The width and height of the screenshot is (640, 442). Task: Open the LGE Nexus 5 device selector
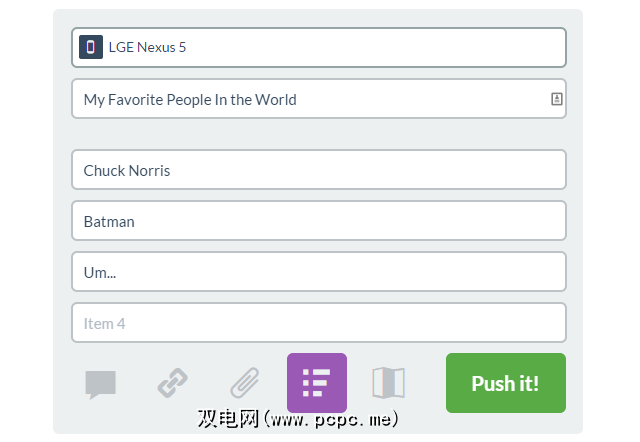tap(330, 47)
